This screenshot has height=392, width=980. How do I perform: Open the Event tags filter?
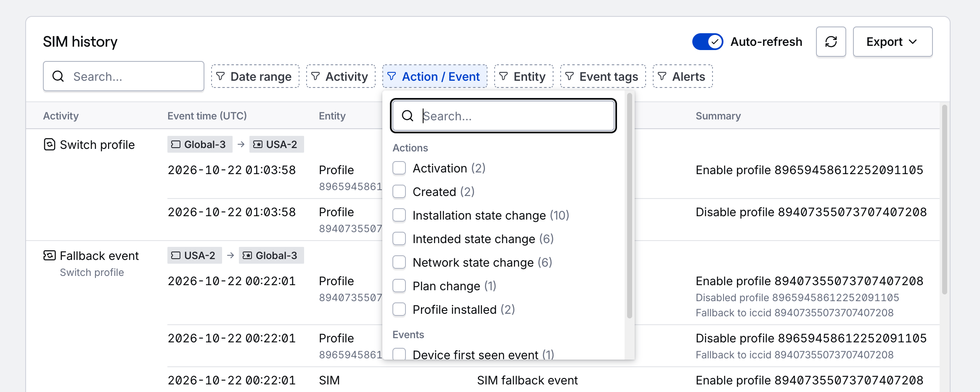coord(603,76)
